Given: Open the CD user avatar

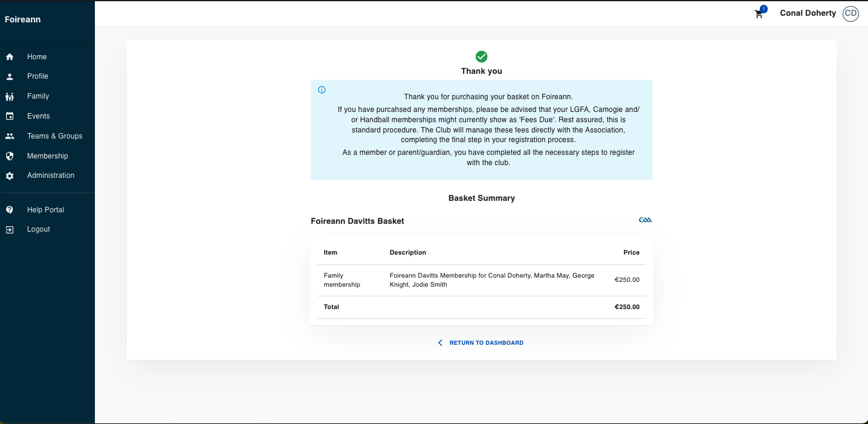Looking at the screenshot, I should pos(851,13).
